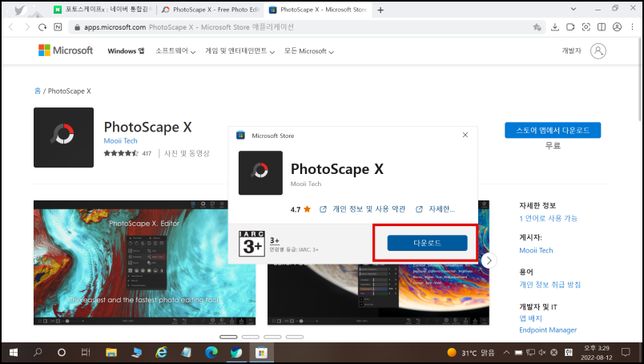Select the second screenshot carousel indicator
644x364 pixels.
click(251, 337)
